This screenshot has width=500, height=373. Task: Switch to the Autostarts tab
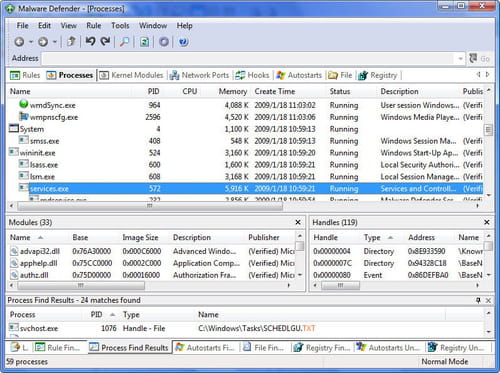[x=299, y=75]
